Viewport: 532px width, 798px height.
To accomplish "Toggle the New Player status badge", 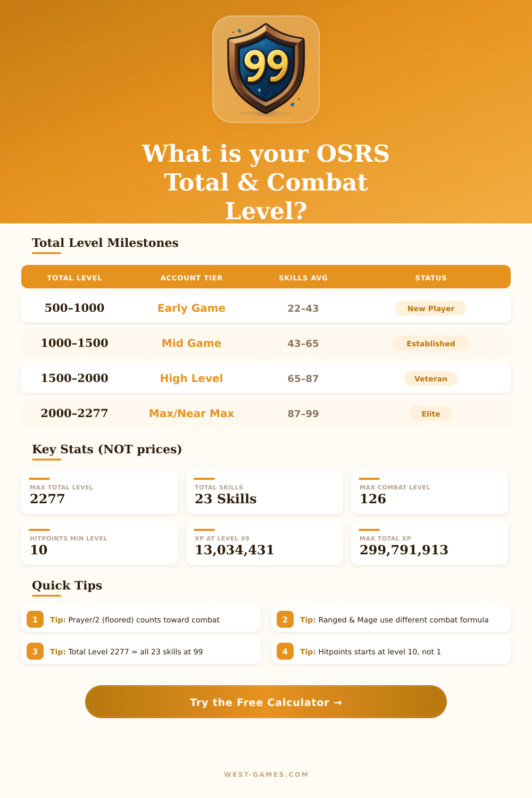I will click(431, 308).
